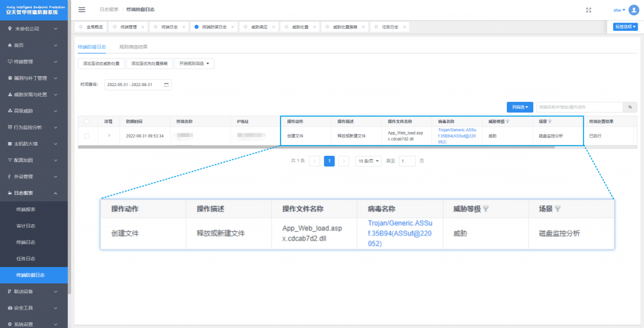The width and height of the screenshot is (644, 328).
Task: Collapse sidebar with the hamburger menu icon
Action: pyautogui.click(x=82, y=10)
